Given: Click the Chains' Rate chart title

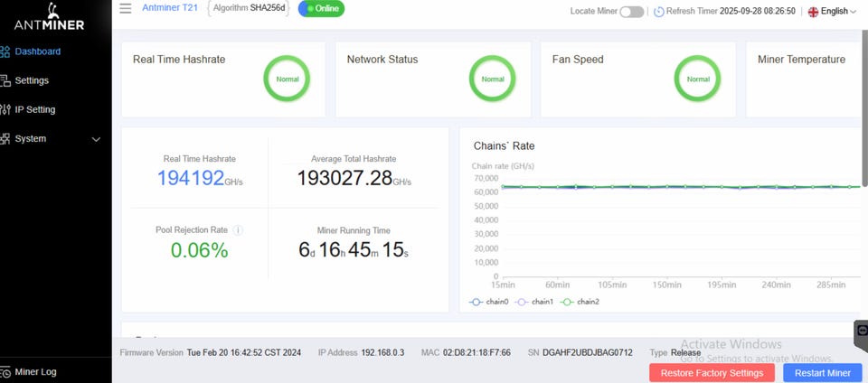Looking at the screenshot, I should coord(504,146).
